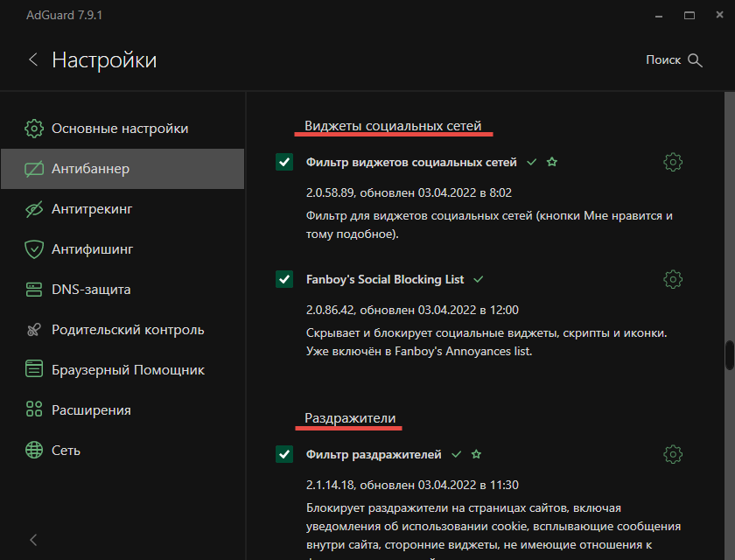Click checkmark icon next to Фильтр раздражителей
This screenshot has height=560, width=735.
point(457,454)
